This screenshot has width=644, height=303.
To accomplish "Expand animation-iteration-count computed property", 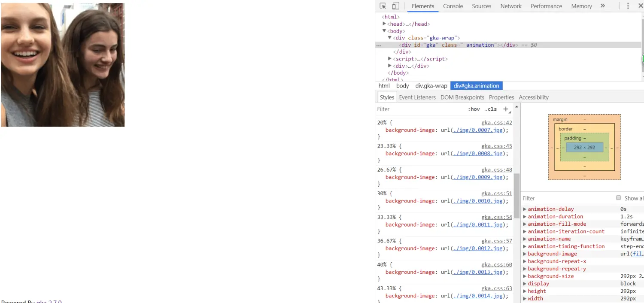I will tap(525, 231).
